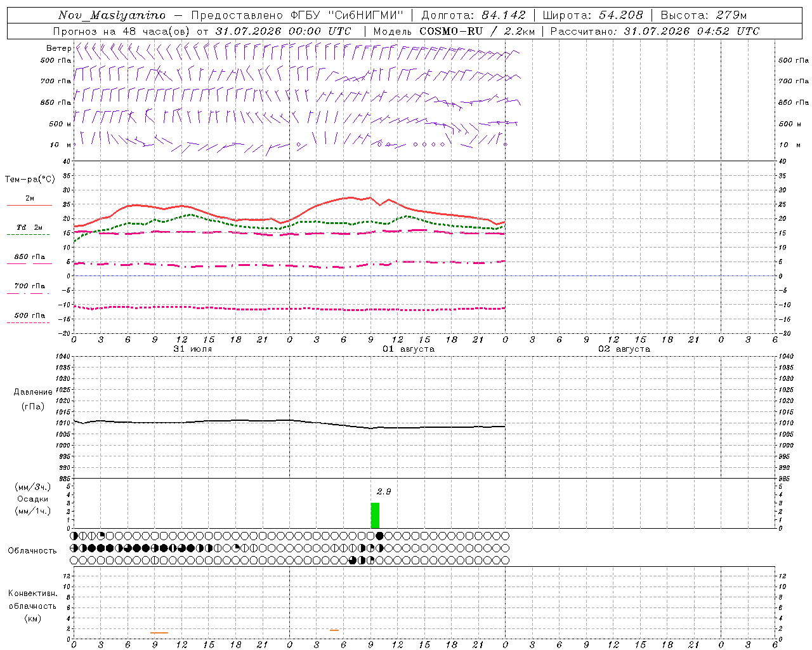The height and width of the screenshot is (650, 812).
Task: Click the Осадки precipitation label
Action: [32, 499]
